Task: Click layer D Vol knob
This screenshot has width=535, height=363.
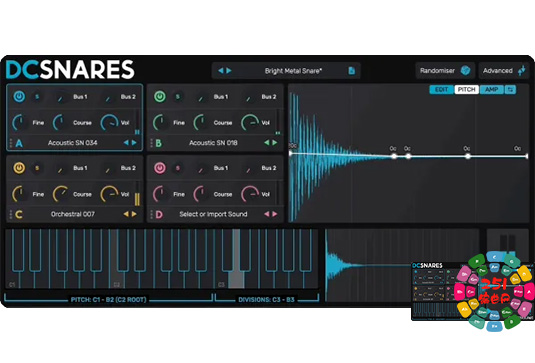Action: 250,194
